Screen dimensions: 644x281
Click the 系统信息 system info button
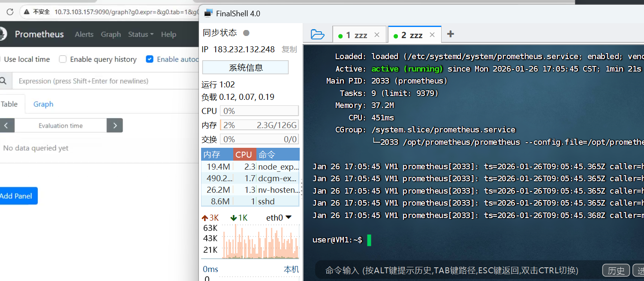(x=245, y=67)
